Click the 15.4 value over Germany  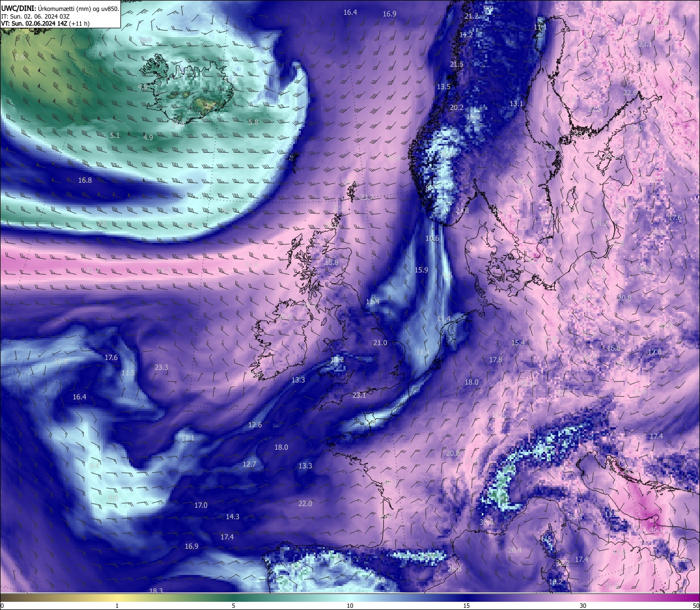point(518,343)
